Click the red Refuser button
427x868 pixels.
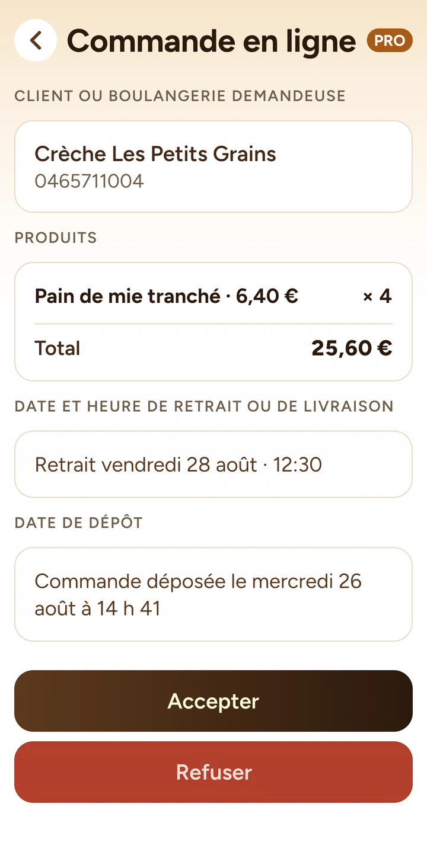tap(213, 772)
